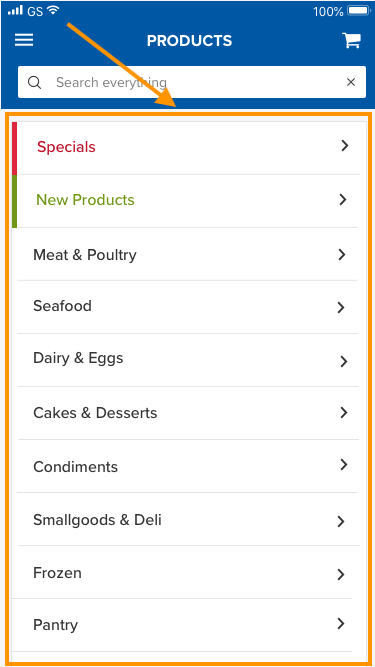Clear search with the X icon
The height and width of the screenshot is (667, 375).
351,82
